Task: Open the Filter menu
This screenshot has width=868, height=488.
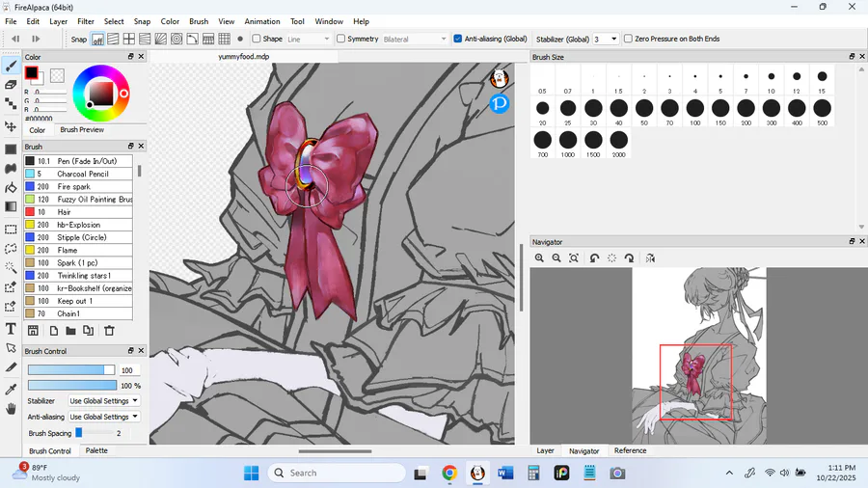Action: [85, 21]
